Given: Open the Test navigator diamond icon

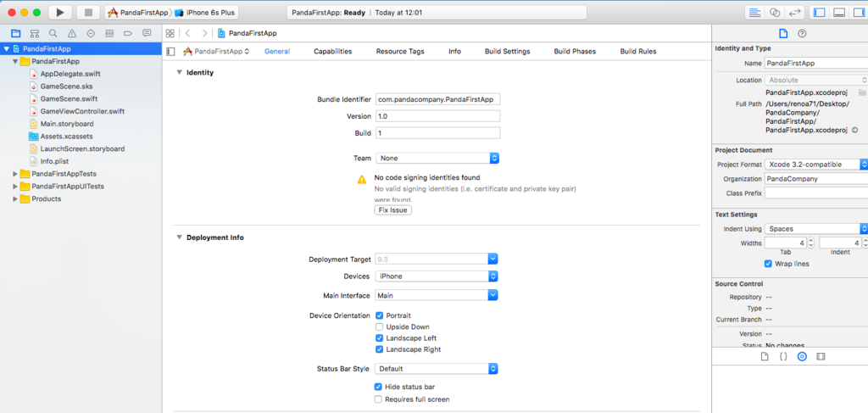Looking at the screenshot, I should pos(91,33).
